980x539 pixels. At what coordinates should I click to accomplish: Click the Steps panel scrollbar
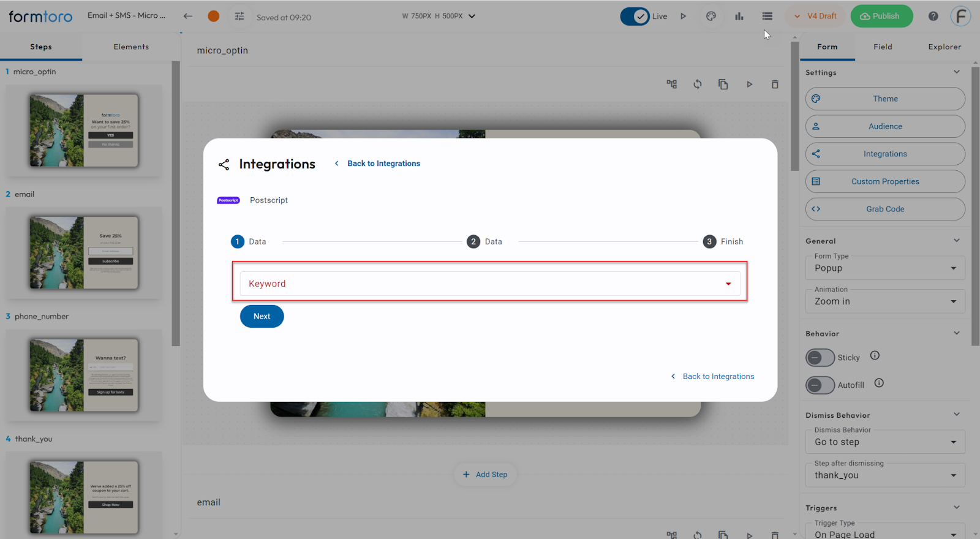click(176, 203)
